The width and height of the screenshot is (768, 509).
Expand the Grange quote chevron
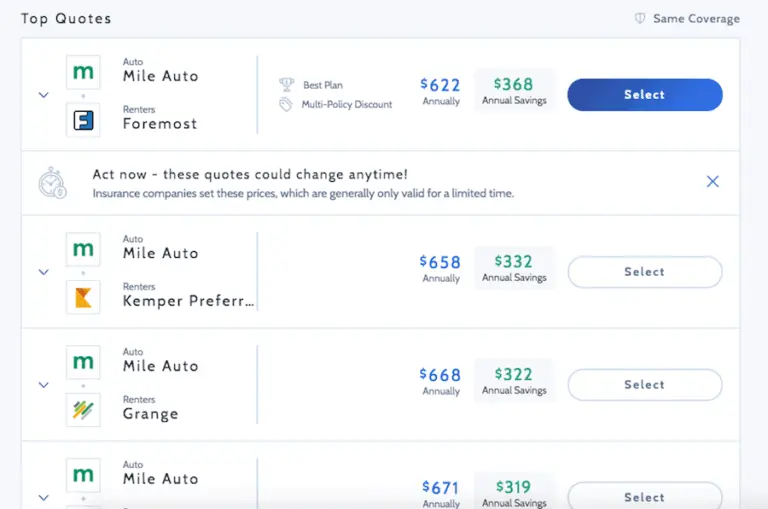click(x=43, y=385)
